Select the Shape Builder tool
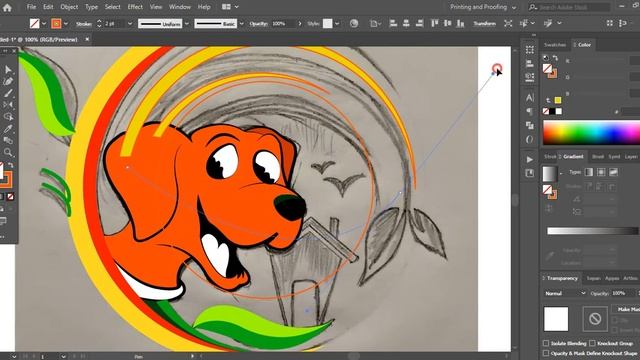The image size is (640, 360). 8,117
